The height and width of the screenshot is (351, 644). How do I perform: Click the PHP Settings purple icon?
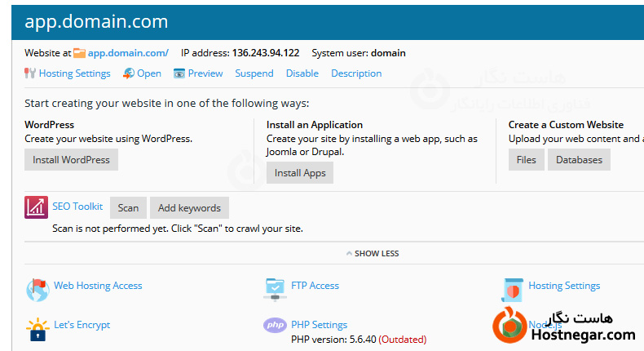click(276, 325)
